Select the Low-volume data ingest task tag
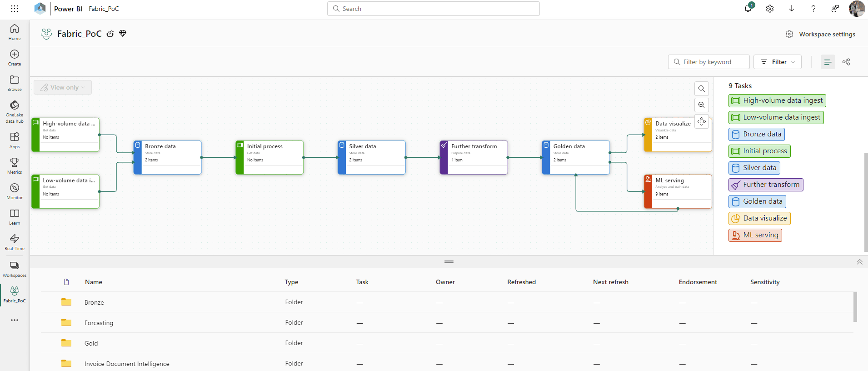 point(776,117)
